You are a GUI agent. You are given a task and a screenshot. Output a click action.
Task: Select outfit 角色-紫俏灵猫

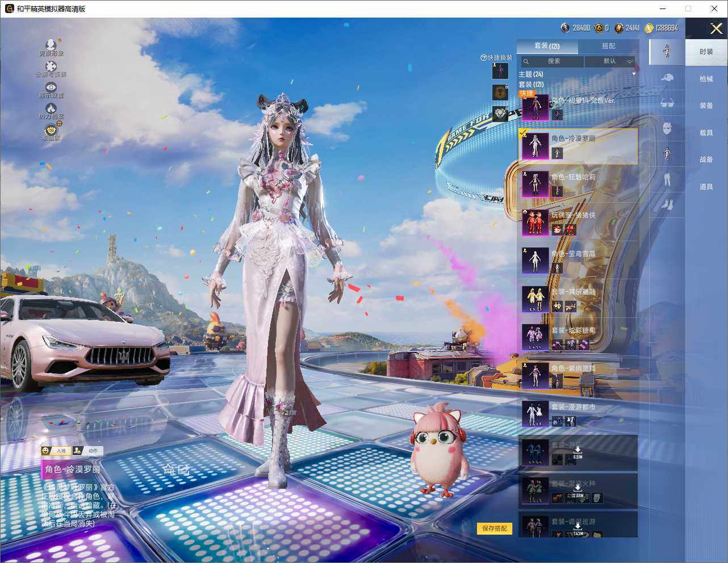coord(578,376)
